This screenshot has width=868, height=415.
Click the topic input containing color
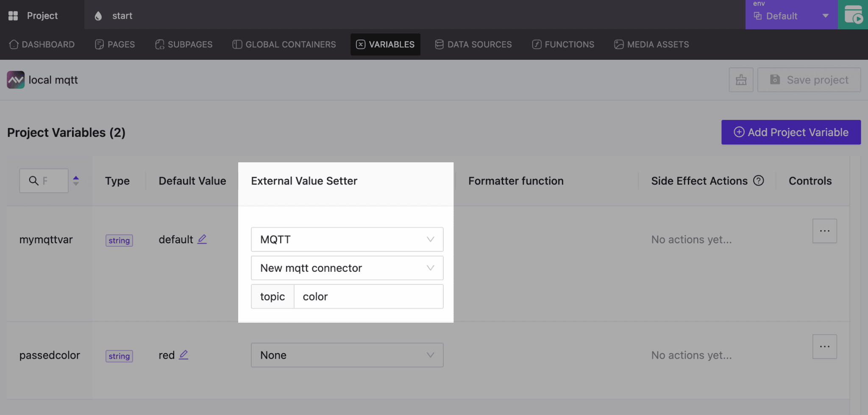368,297
